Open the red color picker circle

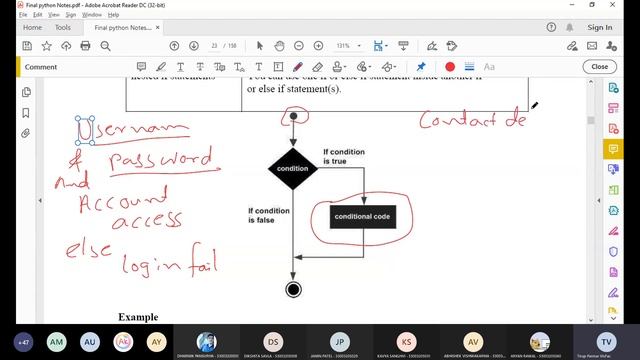click(450, 67)
